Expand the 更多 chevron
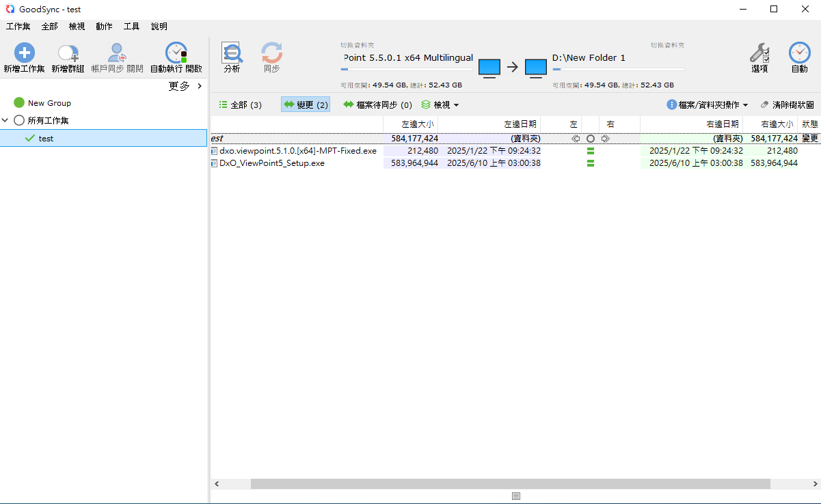Viewport: 821px width, 504px height. tap(200, 86)
